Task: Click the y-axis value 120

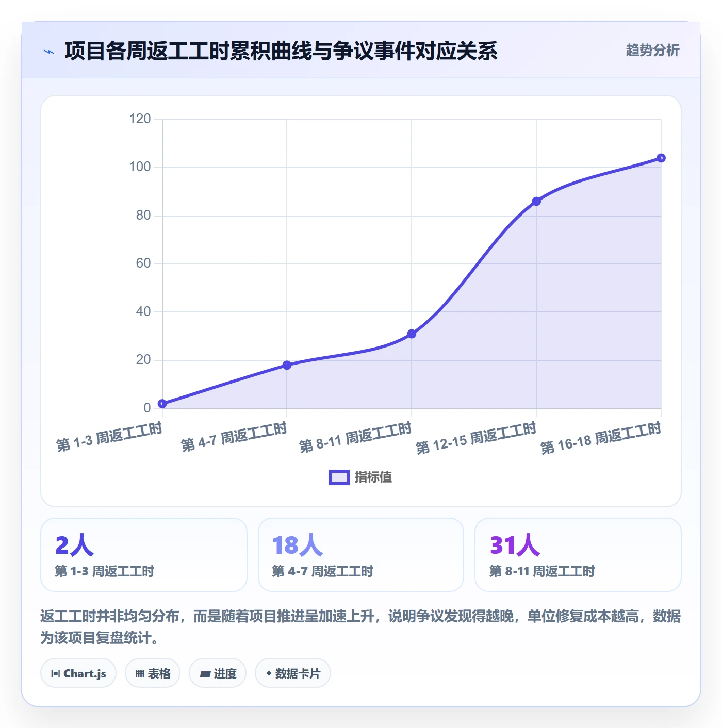Action: click(x=140, y=119)
